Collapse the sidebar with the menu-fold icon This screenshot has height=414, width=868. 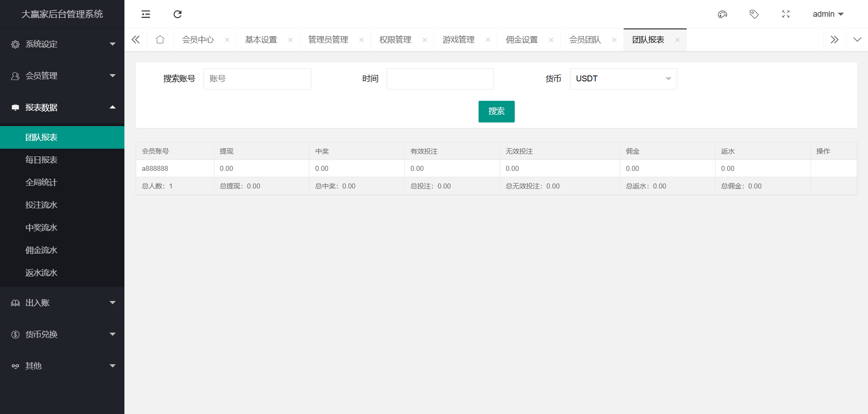(146, 14)
